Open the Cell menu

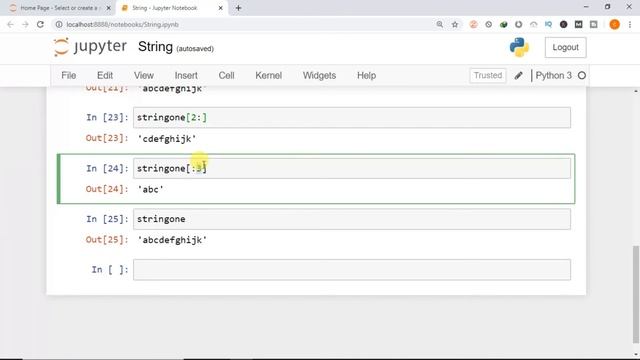pyautogui.click(x=226, y=76)
